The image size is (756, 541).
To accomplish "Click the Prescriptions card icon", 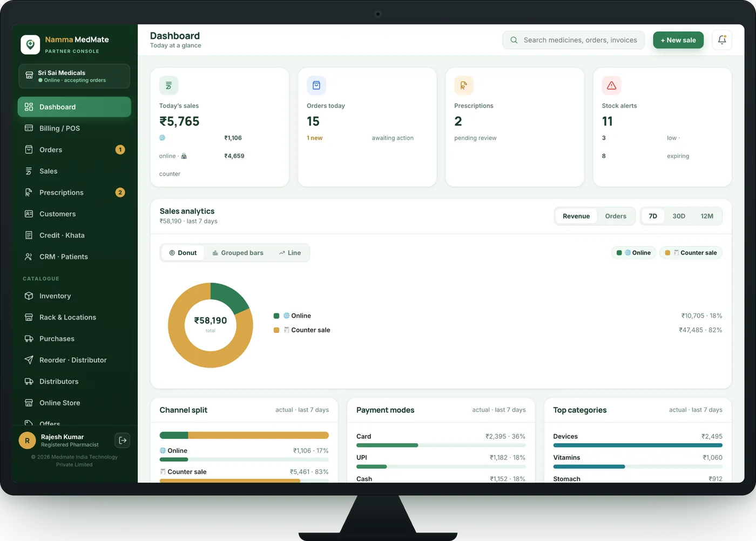I will 464,85.
